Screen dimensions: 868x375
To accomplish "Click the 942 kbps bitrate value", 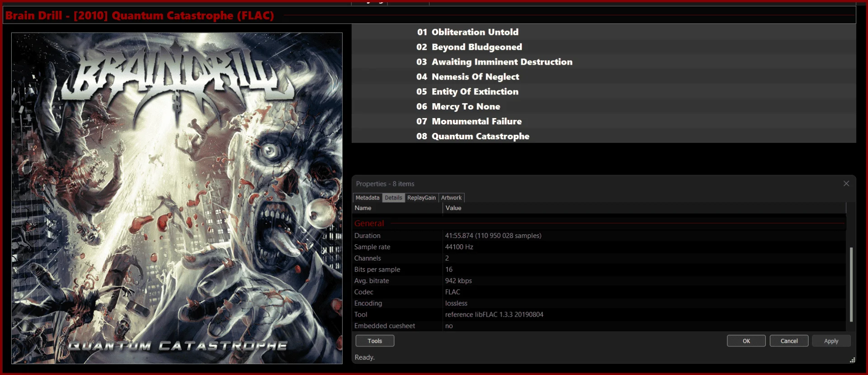I will pyautogui.click(x=458, y=281).
